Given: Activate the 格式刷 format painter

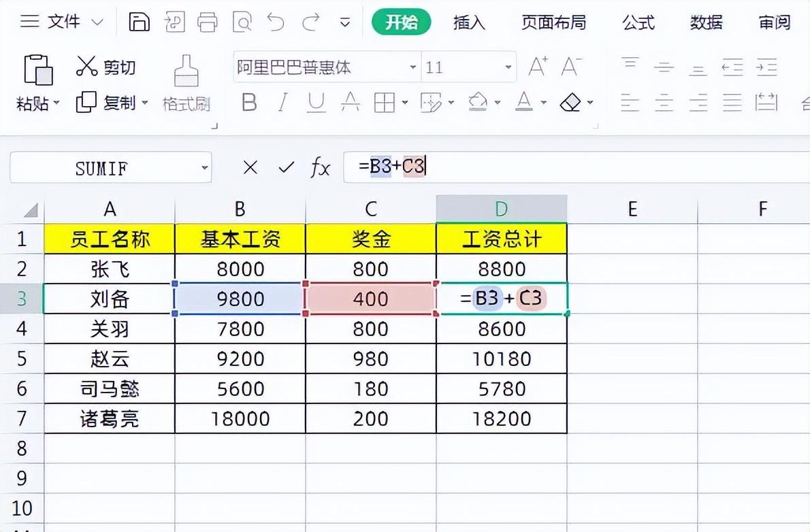Looking at the screenshot, I should tap(187, 84).
